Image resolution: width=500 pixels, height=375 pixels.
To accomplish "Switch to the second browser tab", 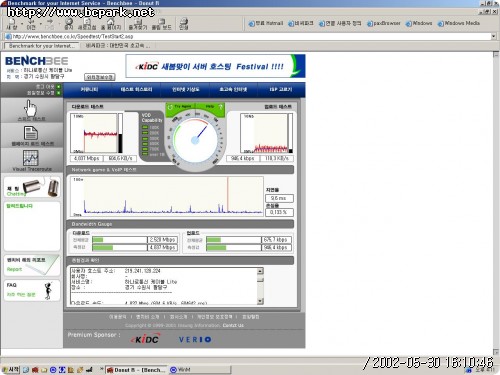I will point(118,46).
